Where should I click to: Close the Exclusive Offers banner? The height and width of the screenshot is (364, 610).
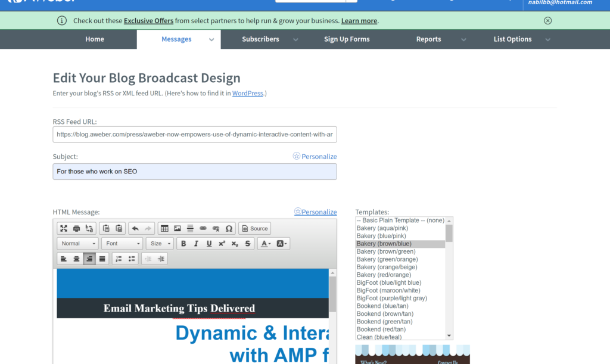pyautogui.click(x=548, y=21)
